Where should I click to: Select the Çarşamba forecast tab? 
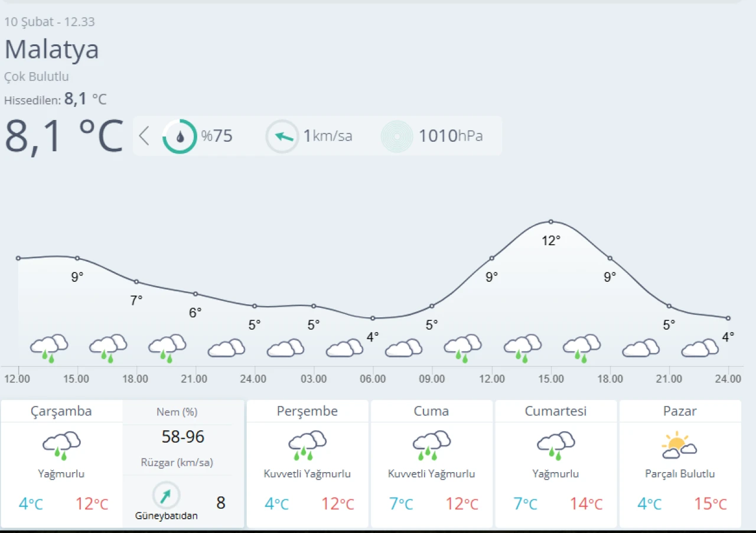click(61, 411)
